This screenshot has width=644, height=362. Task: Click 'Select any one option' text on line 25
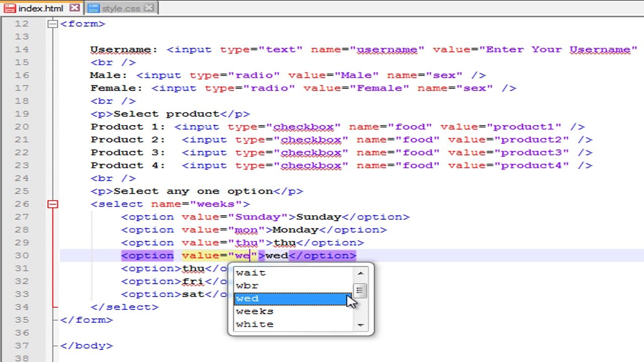point(193,191)
